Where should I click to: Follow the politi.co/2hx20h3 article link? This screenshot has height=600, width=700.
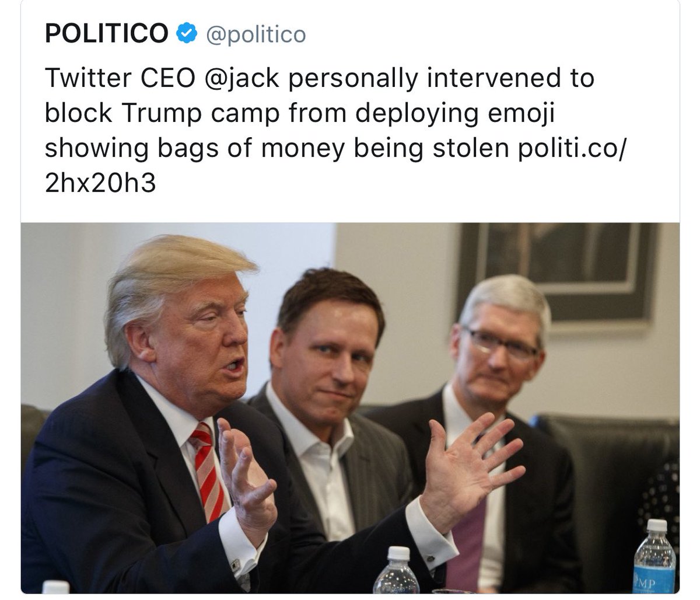[335, 166]
